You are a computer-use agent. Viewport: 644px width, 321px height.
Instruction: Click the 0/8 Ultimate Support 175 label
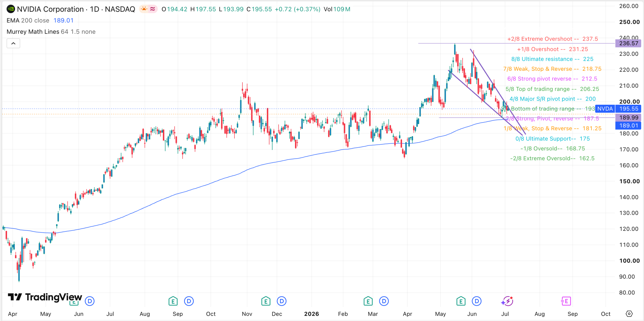coord(553,139)
